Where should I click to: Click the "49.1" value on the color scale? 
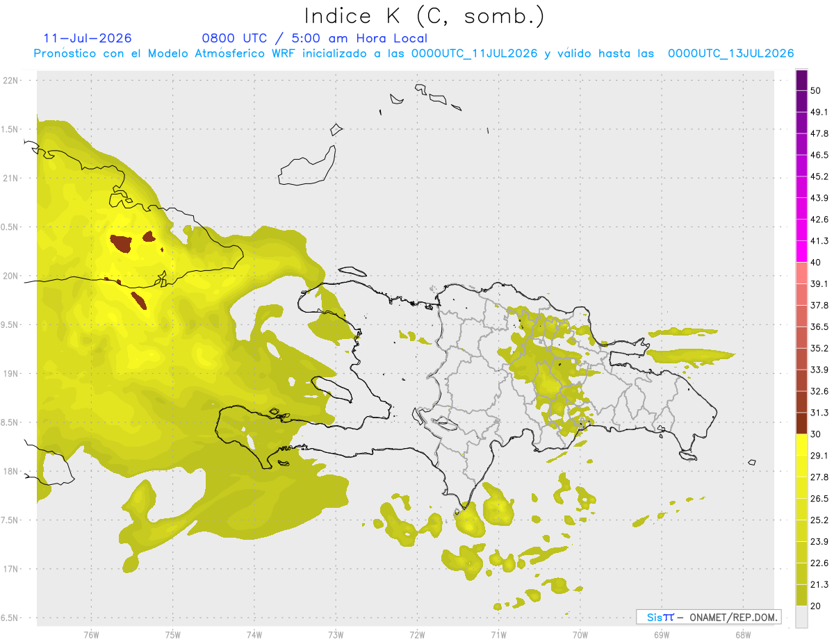[819, 112]
